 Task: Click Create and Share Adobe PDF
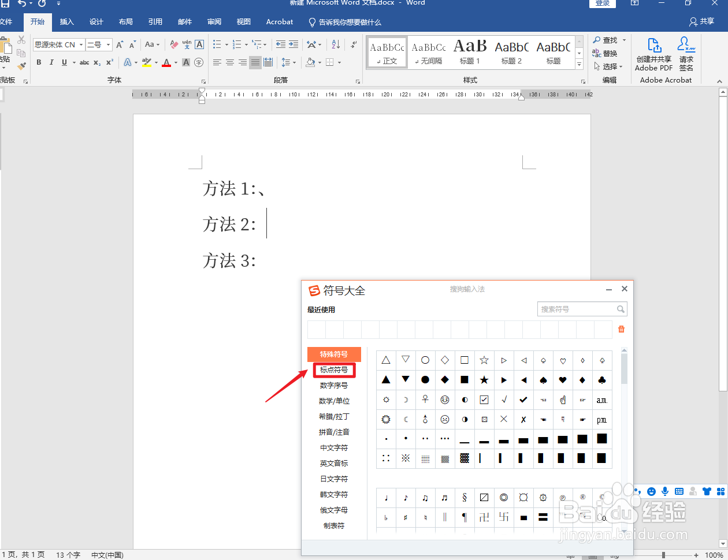[x=653, y=55]
